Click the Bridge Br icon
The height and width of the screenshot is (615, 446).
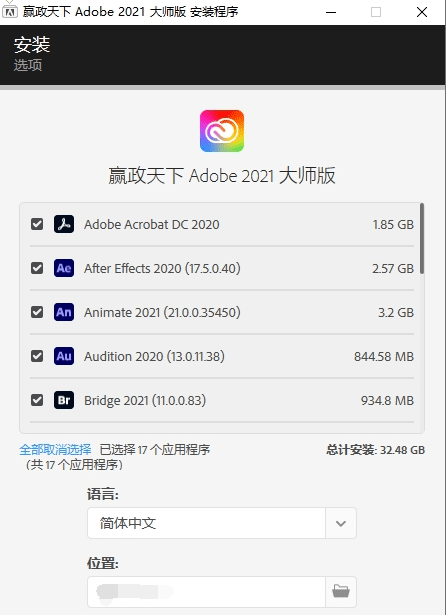[x=64, y=400]
